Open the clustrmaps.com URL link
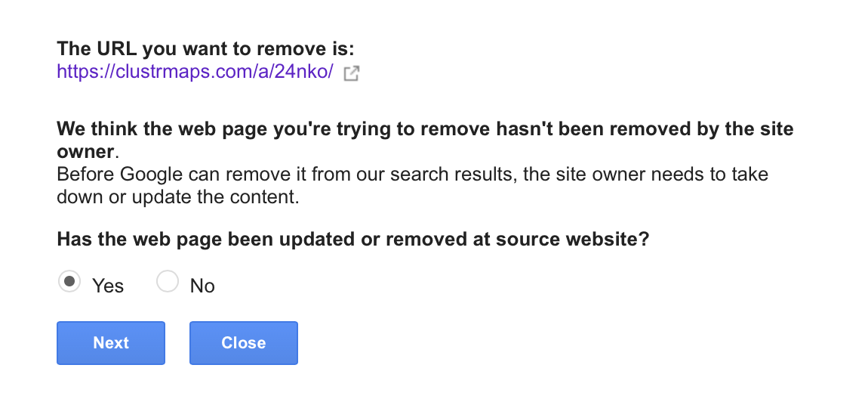The width and height of the screenshot is (868, 399). [195, 73]
